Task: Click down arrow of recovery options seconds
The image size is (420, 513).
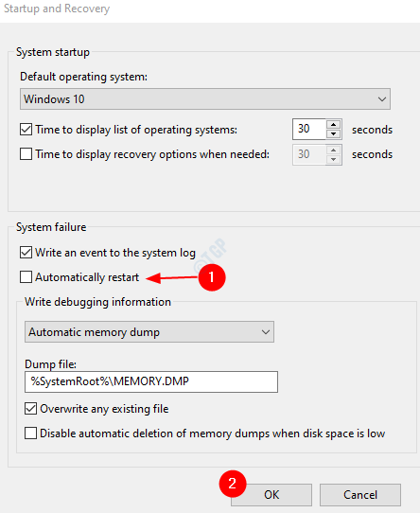Action: click(333, 159)
